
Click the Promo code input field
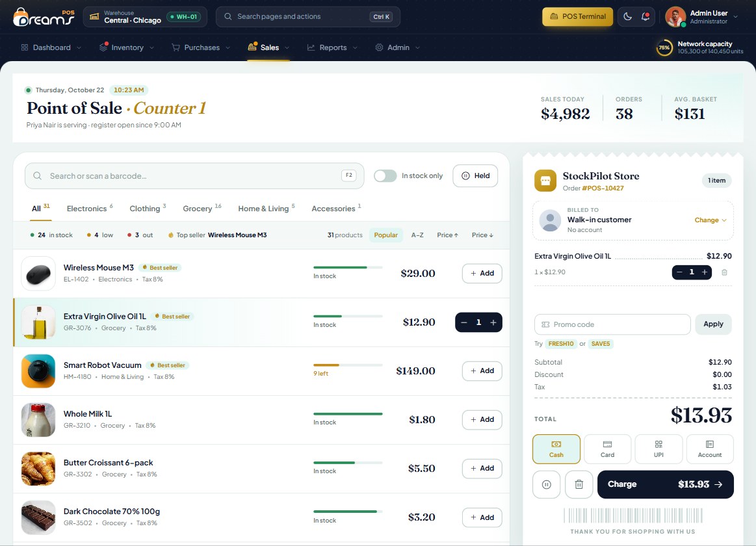612,324
